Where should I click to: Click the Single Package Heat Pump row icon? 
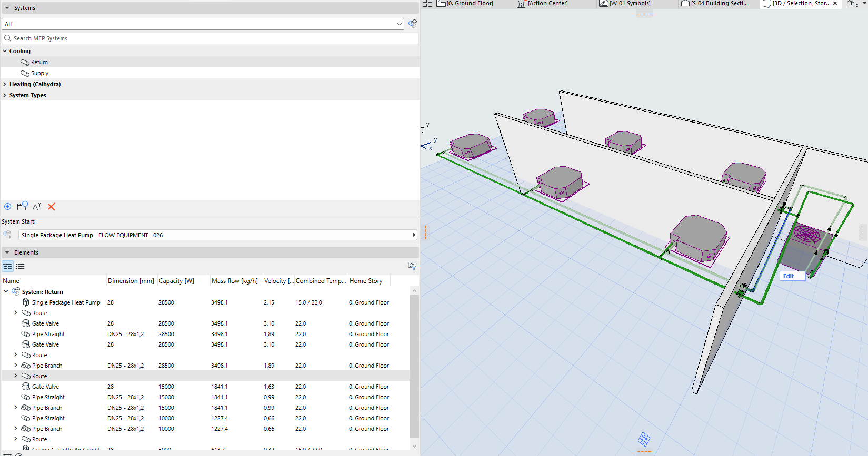[x=26, y=302]
